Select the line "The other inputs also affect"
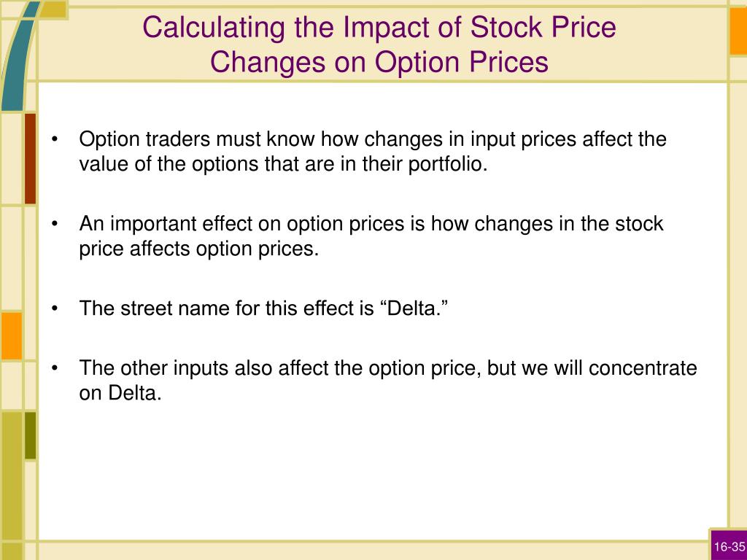This screenshot has height=560, width=747. pyautogui.click(x=388, y=367)
